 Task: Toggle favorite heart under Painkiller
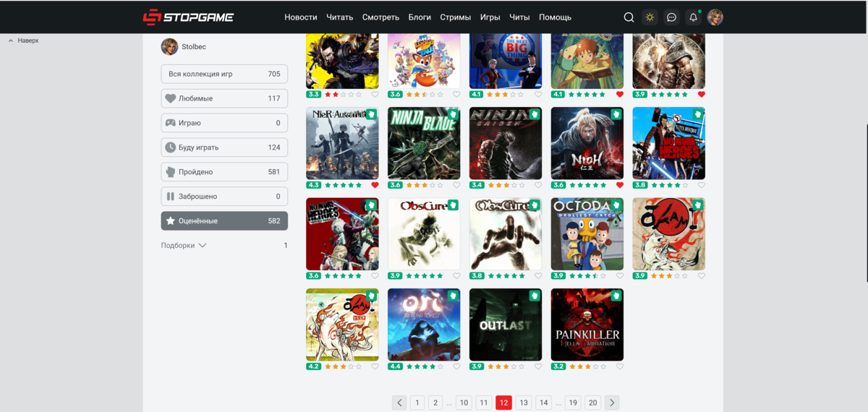[x=620, y=366]
